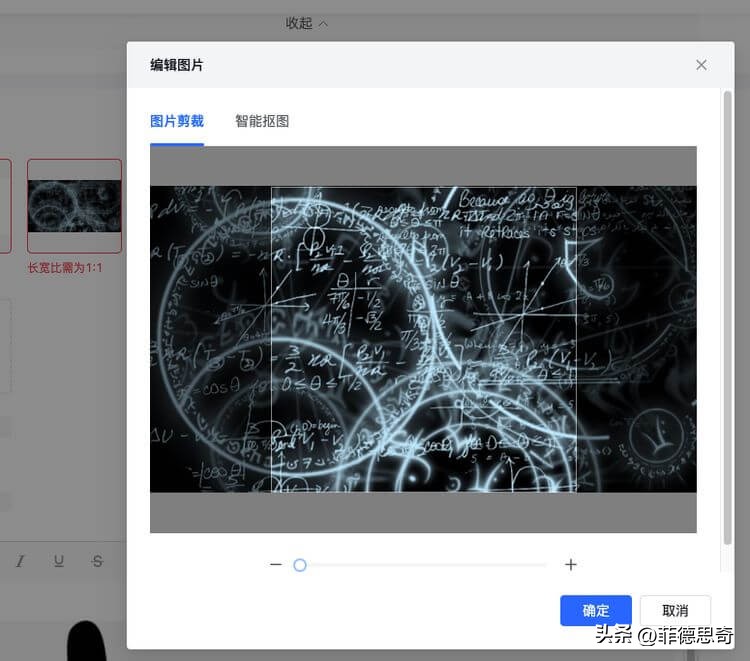Click the dialog vertical scrollbar
The height and width of the screenshot is (661, 750).
pos(728,318)
